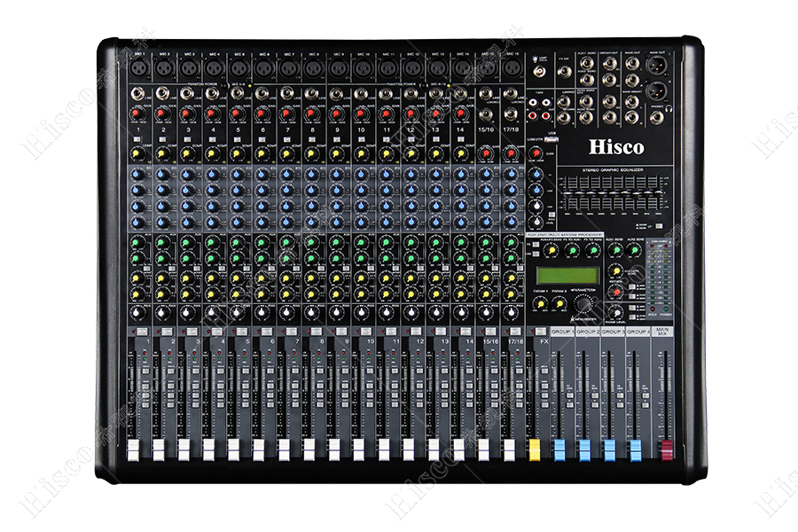
Task: Click the headphone PHONES jack
Action: [x=656, y=115]
